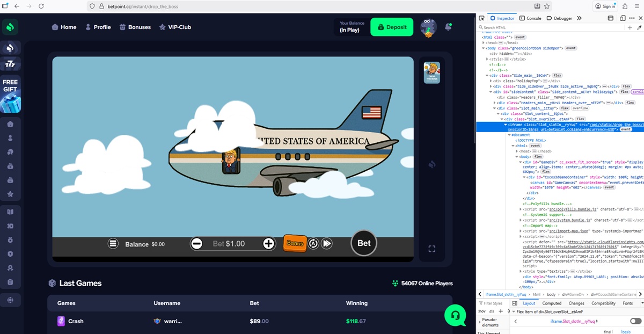Open the Computed tab

[x=552, y=303]
